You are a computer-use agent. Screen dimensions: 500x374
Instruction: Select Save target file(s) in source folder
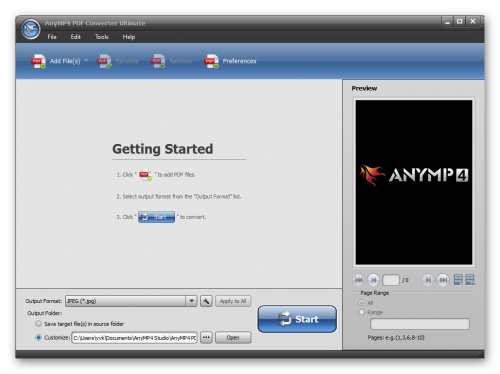point(39,324)
